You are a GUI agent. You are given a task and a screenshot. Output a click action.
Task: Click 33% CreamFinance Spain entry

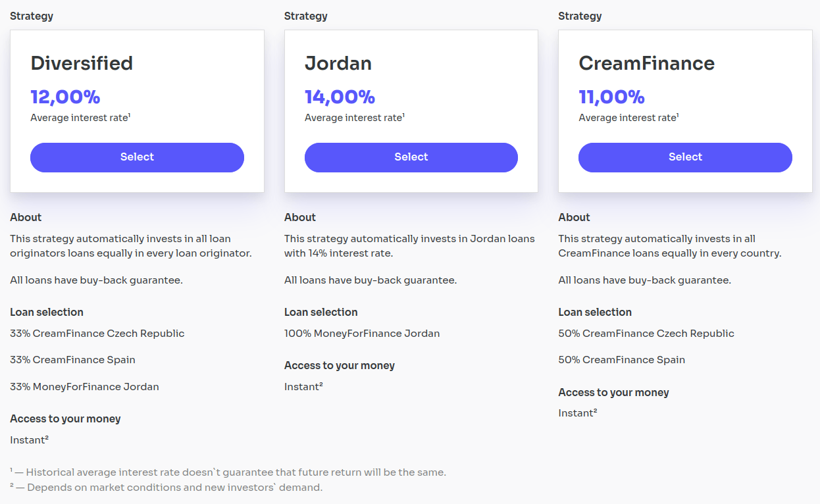click(x=72, y=360)
